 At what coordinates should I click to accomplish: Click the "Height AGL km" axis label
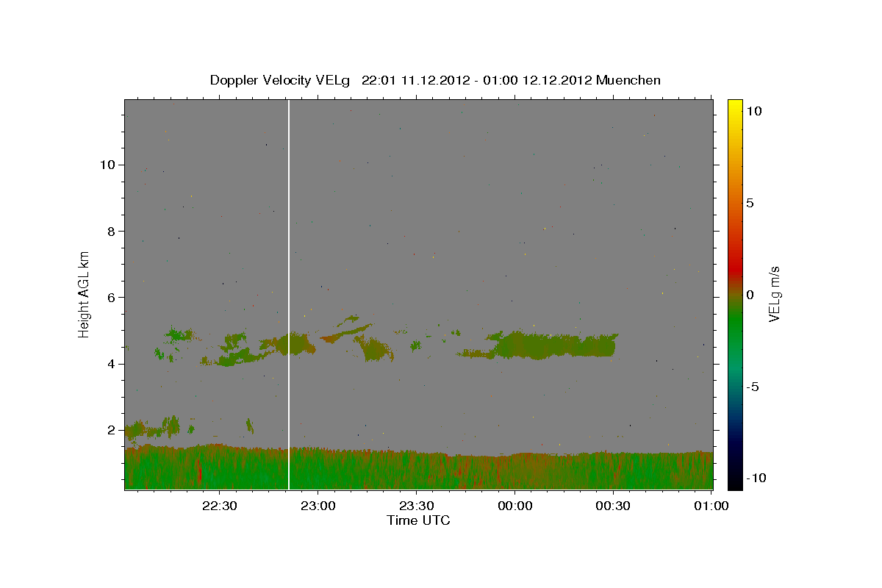[84, 294]
